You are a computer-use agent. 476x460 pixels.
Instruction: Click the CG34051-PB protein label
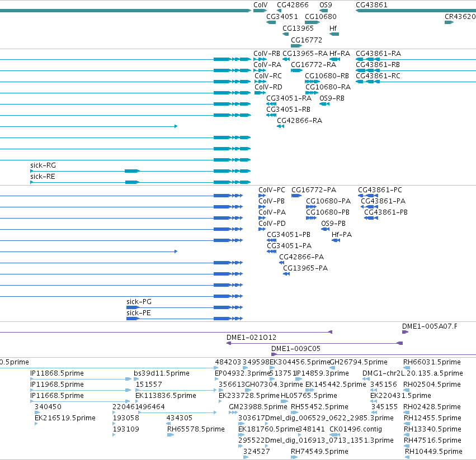click(x=289, y=235)
